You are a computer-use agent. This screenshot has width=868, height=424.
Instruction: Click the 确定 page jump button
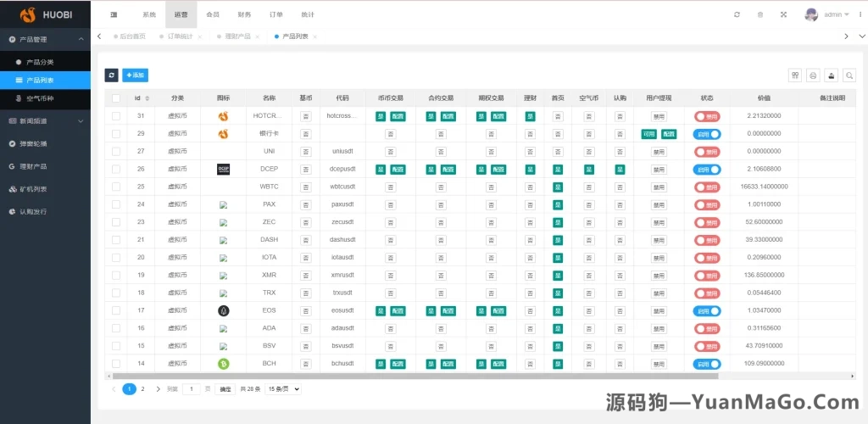tap(225, 389)
